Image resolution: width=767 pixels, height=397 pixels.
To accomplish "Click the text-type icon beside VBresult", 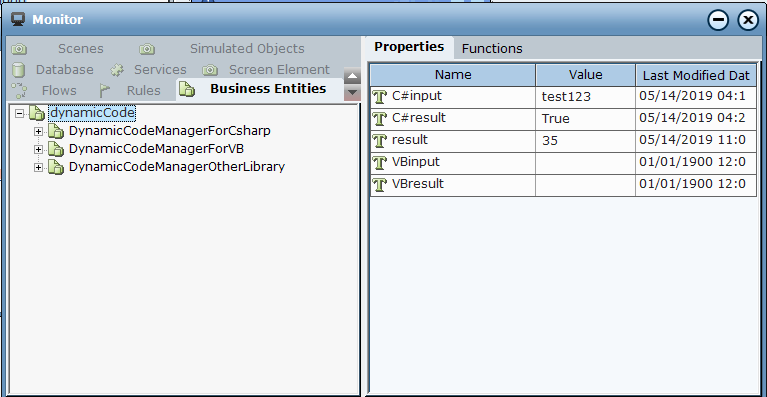I will [x=380, y=185].
